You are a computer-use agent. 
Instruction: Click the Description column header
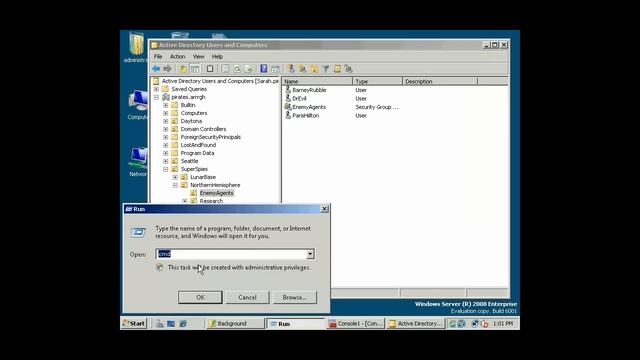[x=440, y=81]
